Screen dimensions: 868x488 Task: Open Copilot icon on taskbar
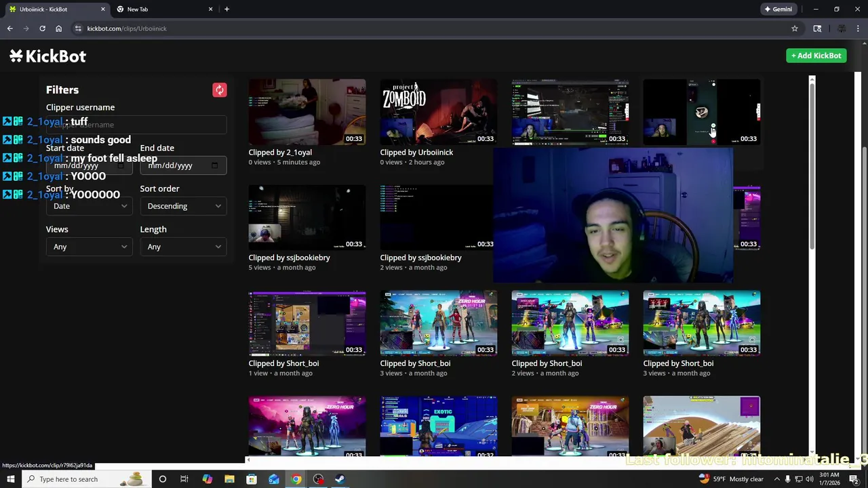[207, 479]
